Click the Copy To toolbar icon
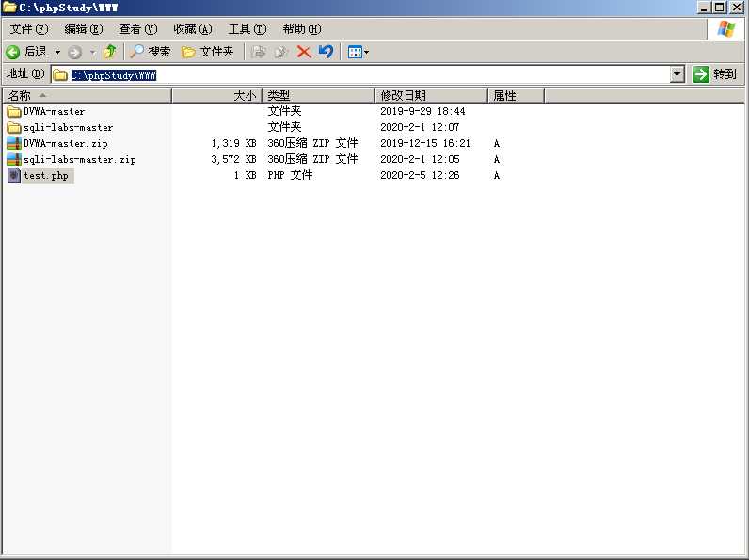749x560 pixels. click(280, 52)
